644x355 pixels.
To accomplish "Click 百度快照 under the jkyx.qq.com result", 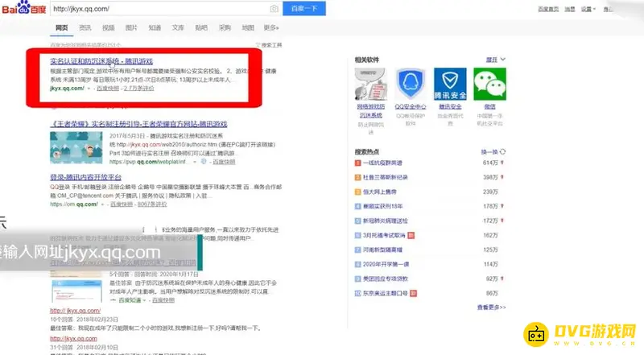I will [108, 89].
